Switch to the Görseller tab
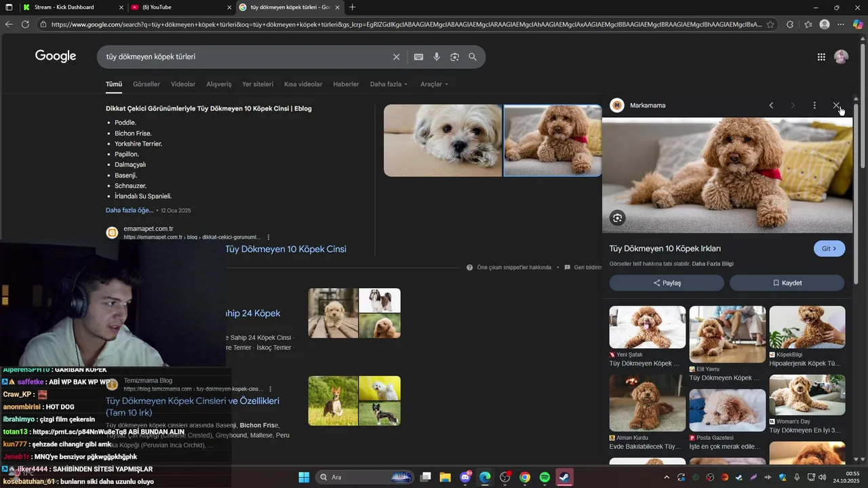 click(146, 84)
